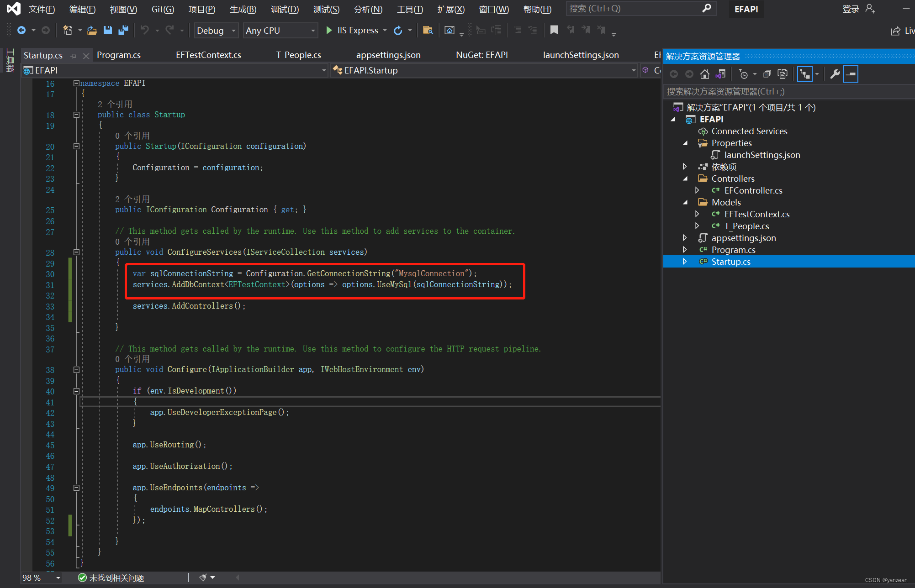Viewport: 915px width, 588px height.
Task: Click the 登录 sign-in button
Action: tap(851, 9)
